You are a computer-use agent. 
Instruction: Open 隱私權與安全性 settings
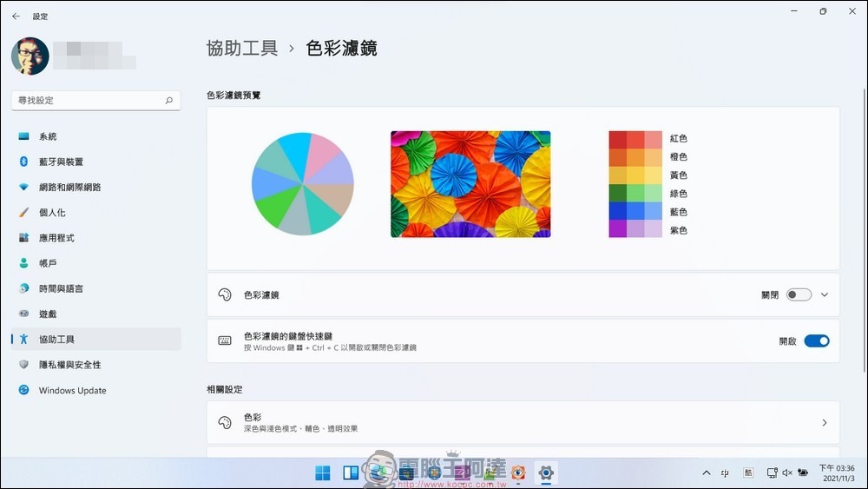[69, 365]
